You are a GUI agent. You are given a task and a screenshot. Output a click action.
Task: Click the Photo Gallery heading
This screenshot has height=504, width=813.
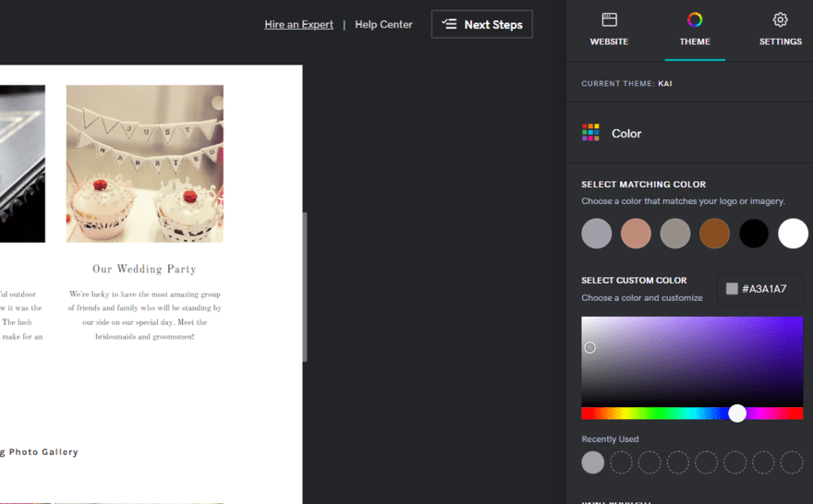(x=40, y=451)
